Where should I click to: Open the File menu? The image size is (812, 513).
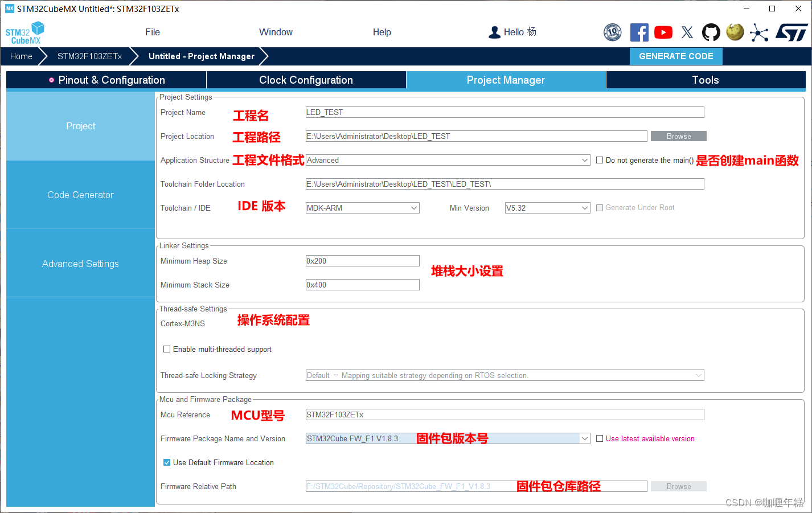(153, 32)
